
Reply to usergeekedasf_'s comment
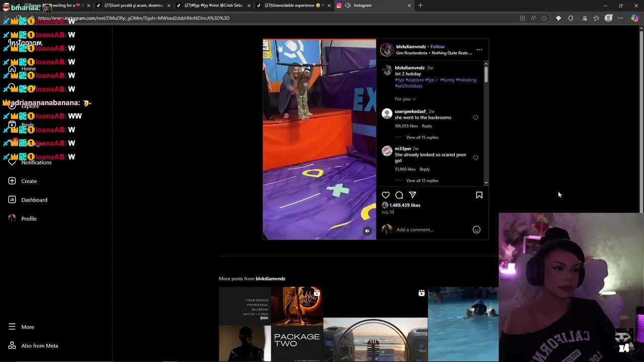pyautogui.click(x=427, y=126)
